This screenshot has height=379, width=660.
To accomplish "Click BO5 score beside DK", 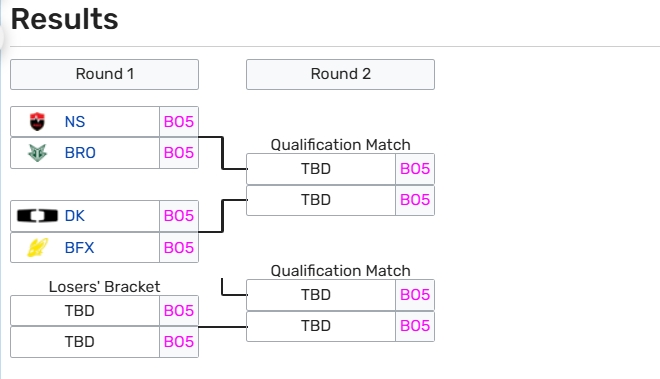I will [x=179, y=216].
